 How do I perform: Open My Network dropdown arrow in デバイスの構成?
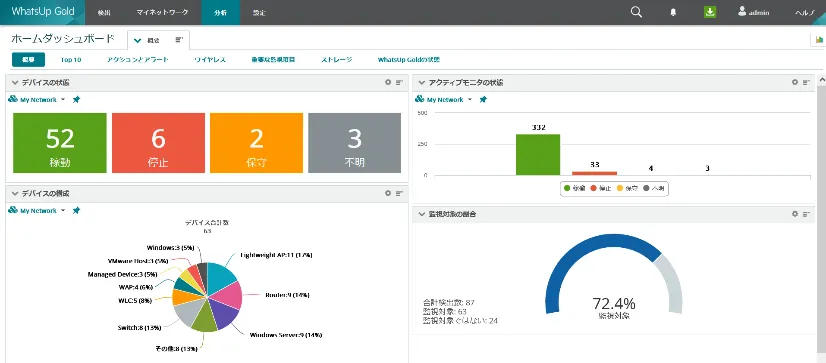pyautogui.click(x=63, y=211)
